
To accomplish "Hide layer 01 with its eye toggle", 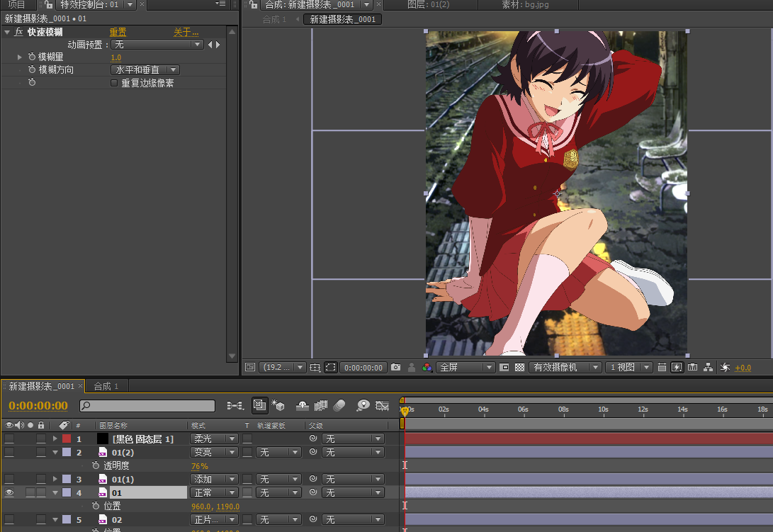I will [9, 492].
